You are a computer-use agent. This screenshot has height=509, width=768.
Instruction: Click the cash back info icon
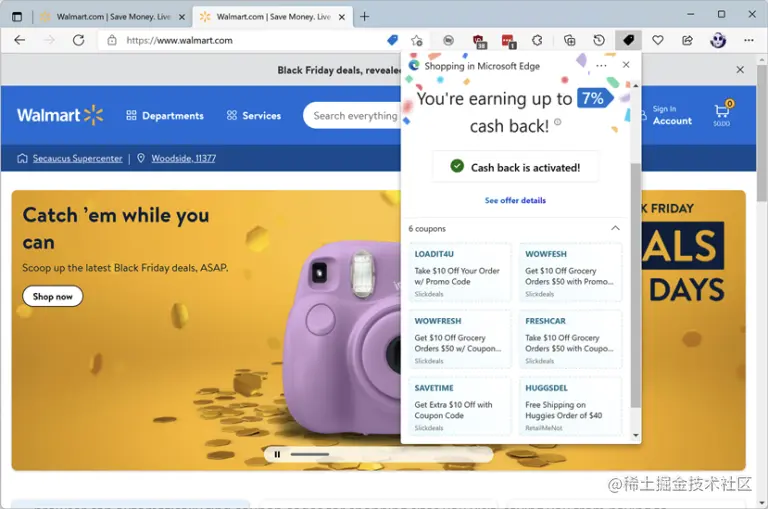coord(557,122)
